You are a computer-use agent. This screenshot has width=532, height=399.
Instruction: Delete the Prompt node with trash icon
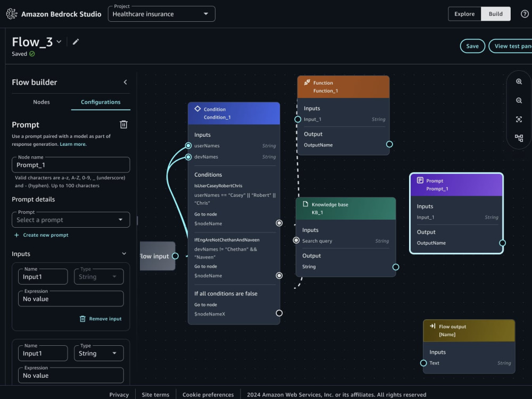123,124
